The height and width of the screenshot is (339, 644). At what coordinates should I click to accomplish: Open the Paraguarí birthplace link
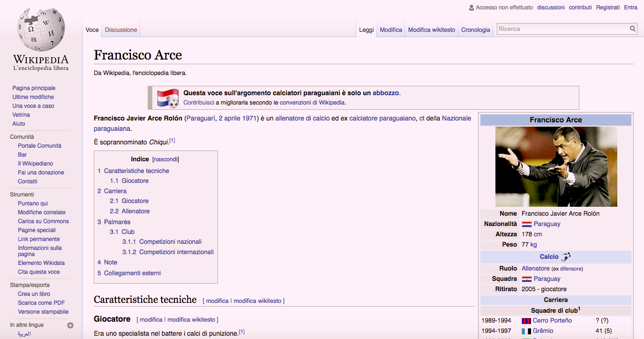pyautogui.click(x=201, y=118)
